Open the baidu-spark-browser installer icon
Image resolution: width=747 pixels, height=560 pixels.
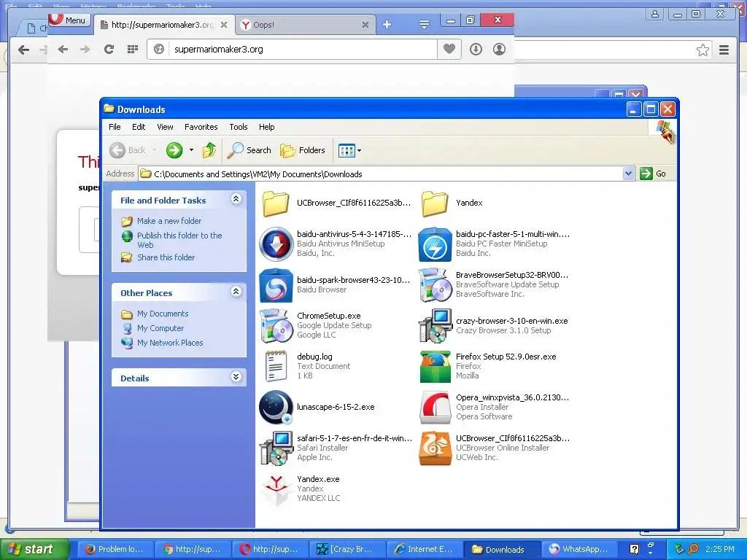276,285
